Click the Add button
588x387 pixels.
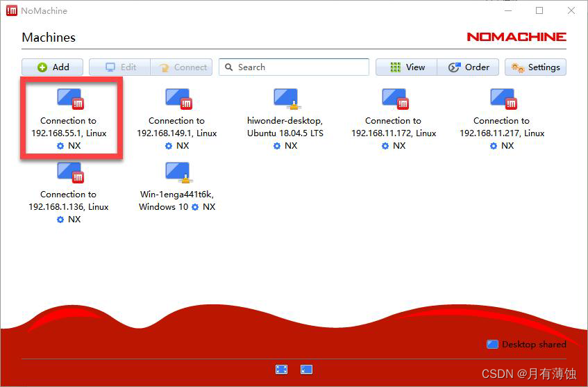coord(52,67)
